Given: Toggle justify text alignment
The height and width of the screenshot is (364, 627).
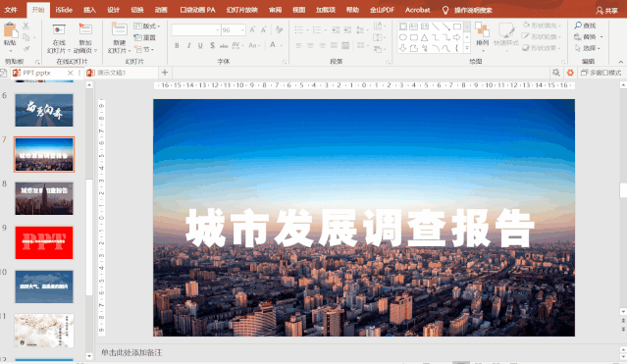Looking at the screenshot, I should tap(334, 45).
